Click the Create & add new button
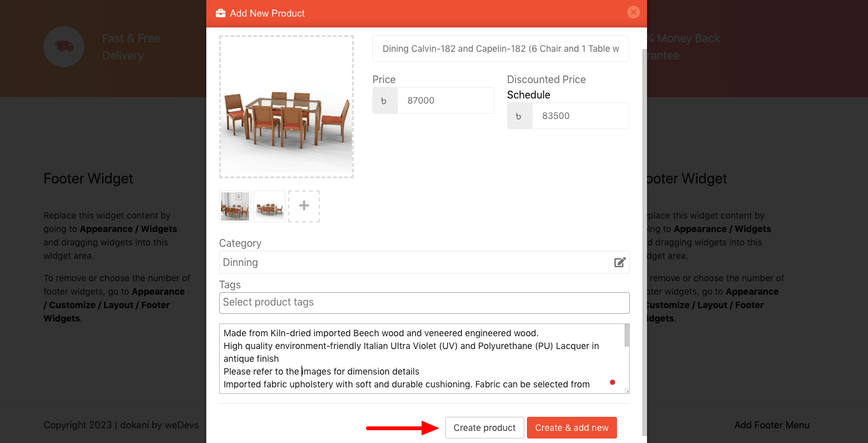 point(572,428)
